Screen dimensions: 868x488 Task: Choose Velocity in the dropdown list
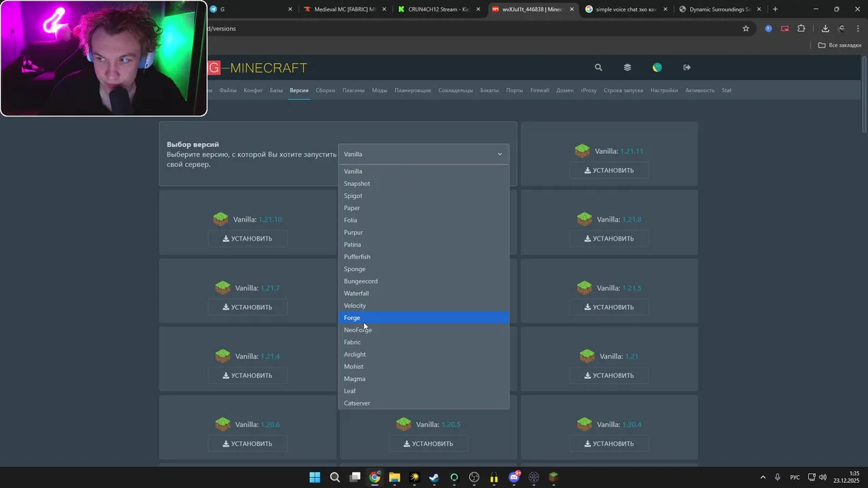click(423, 306)
